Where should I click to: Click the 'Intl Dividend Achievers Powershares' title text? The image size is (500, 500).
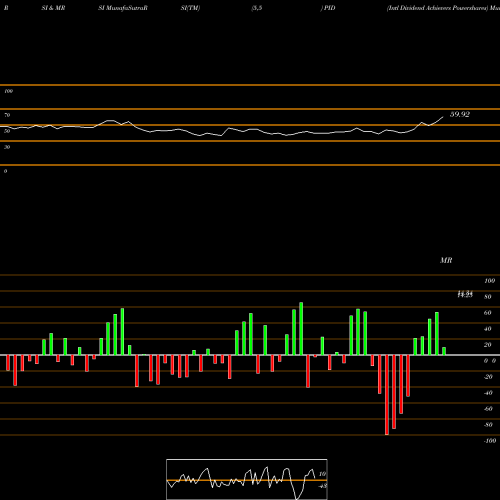click(436, 8)
